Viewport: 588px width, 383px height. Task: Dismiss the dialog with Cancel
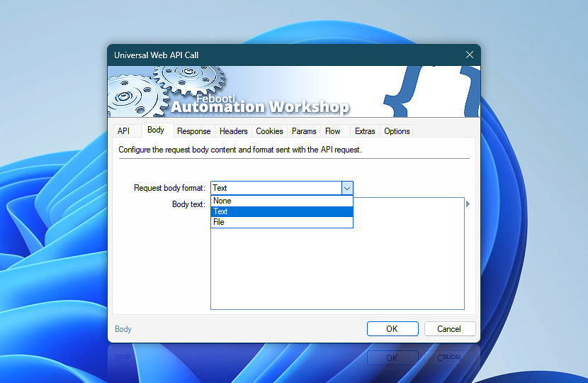450,329
